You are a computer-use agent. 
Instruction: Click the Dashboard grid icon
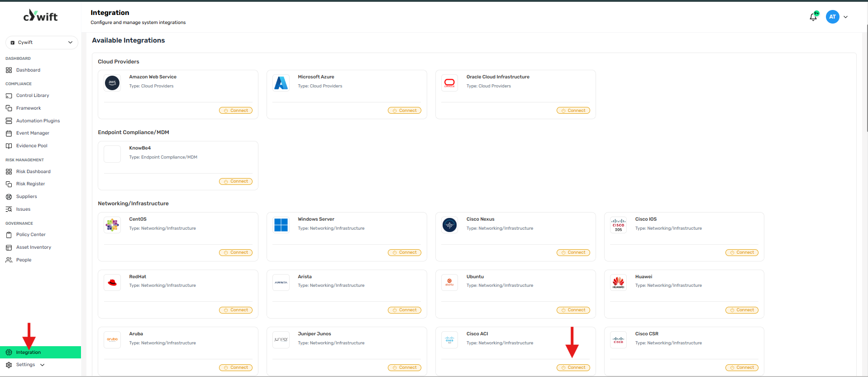(9, 70)
